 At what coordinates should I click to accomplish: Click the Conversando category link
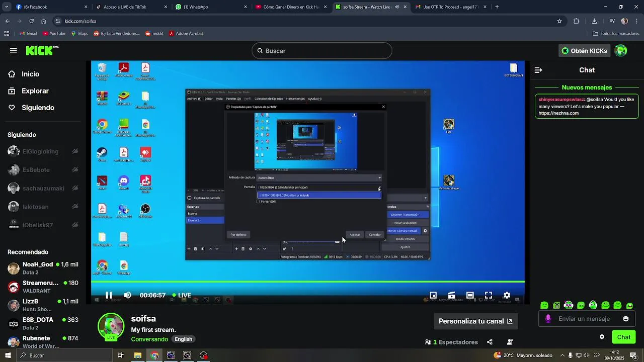(x=149, y=339)
